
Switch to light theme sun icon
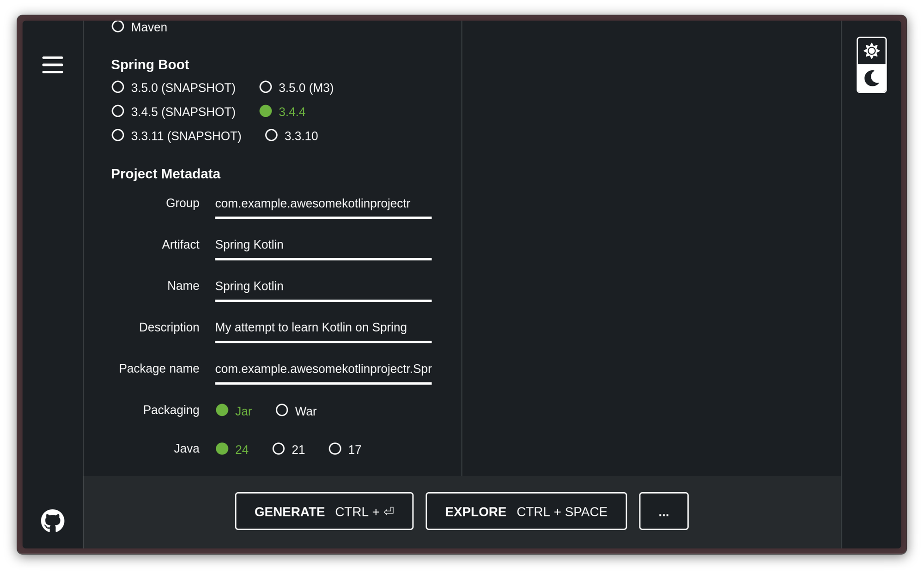tap(871, 51)
